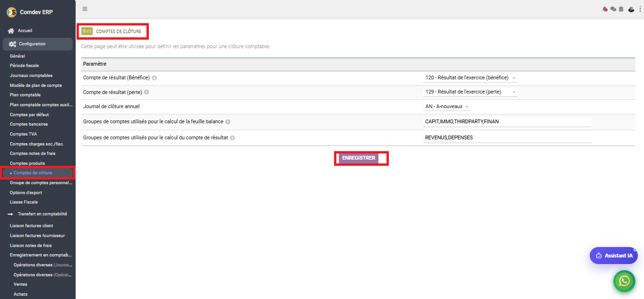
Task: Open Ventes in the sidebar
Action: 20,284
